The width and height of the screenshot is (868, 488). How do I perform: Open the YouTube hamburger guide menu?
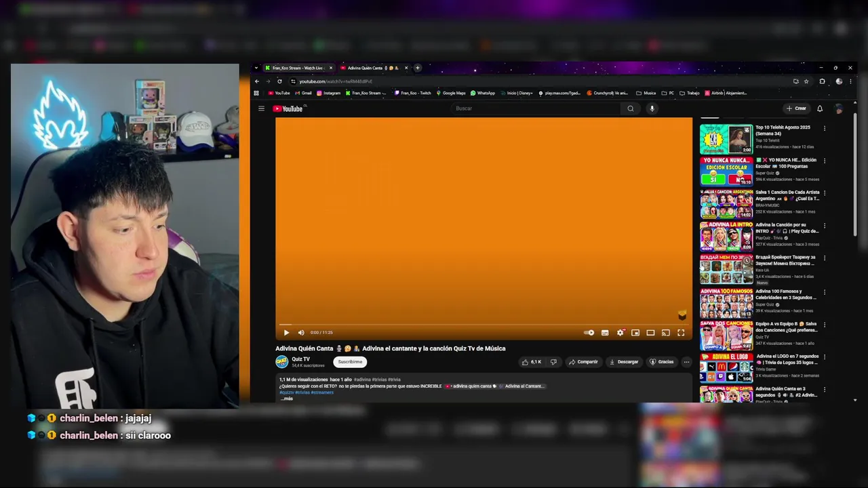[261, 108]
